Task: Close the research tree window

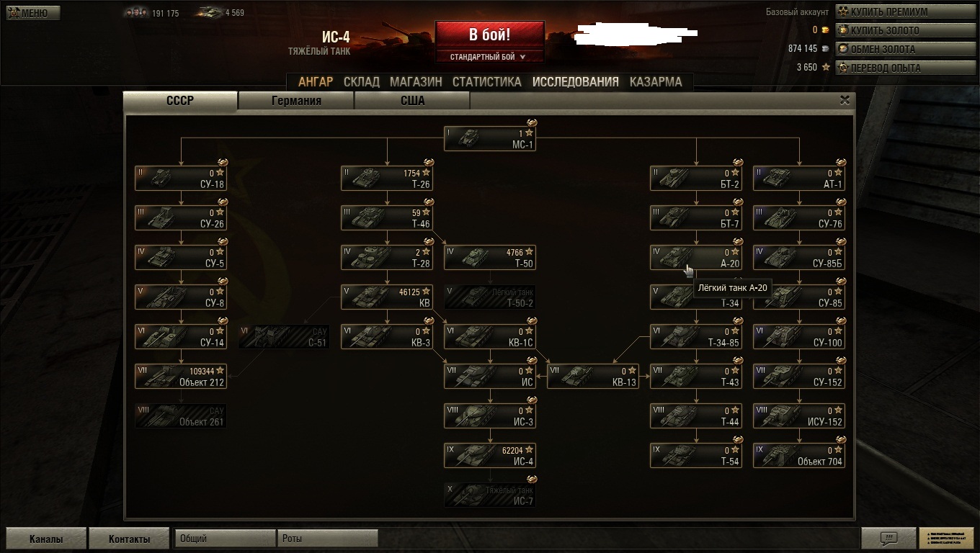Action: coord(845,100)
